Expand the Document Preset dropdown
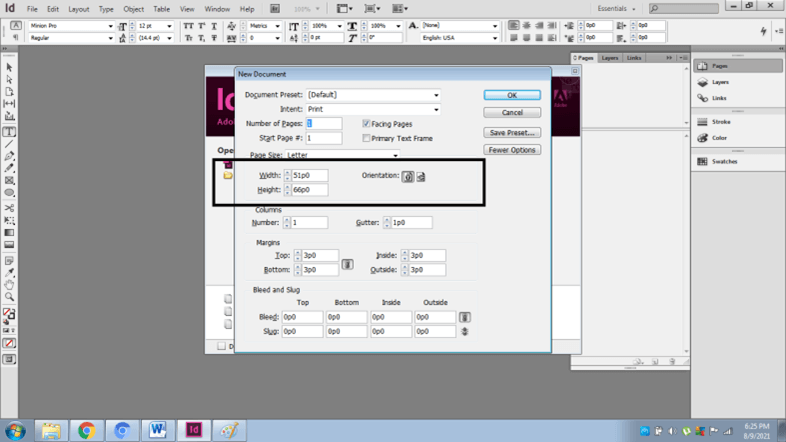Image resolution: width=786 pixels, height=442 pixels. (x=436, y=95)
